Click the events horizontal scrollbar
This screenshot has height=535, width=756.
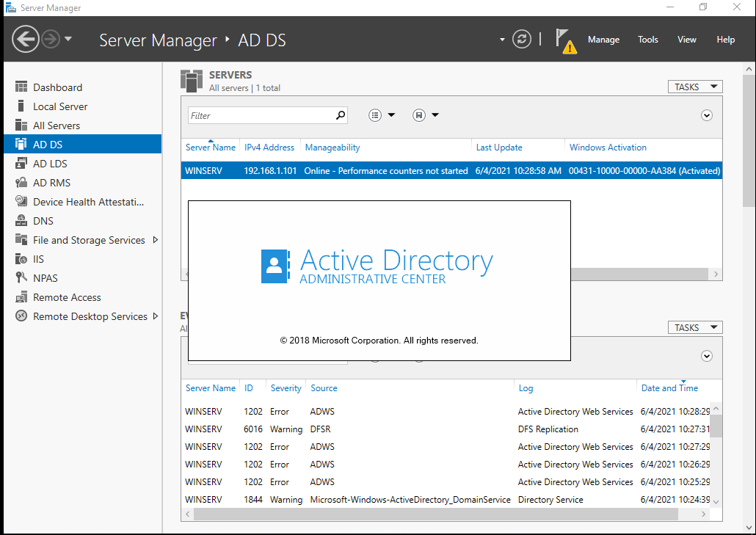coord(435,514)
